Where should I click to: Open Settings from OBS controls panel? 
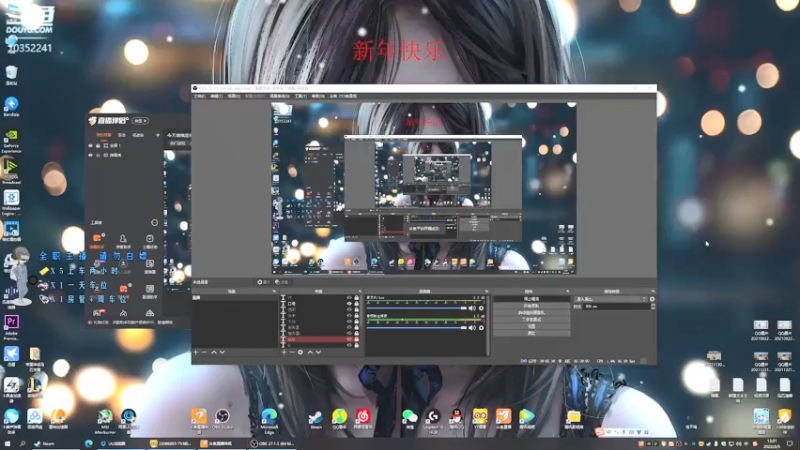coord(531,326)
